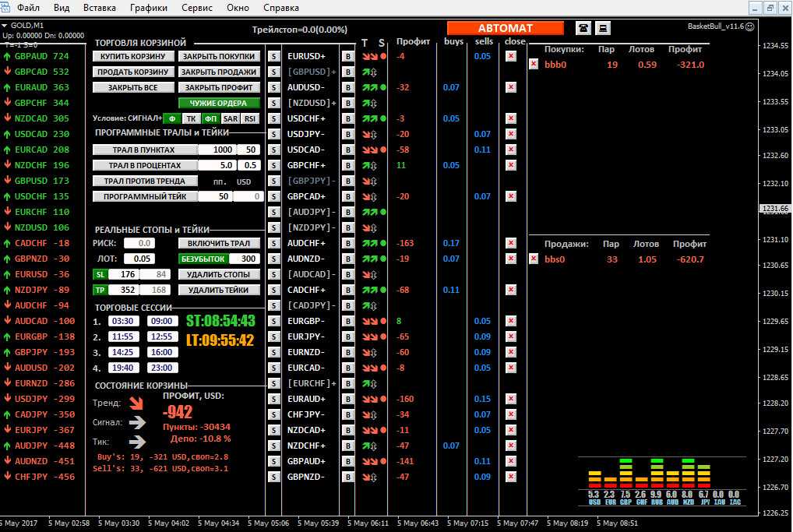The image size is (793, 532).
Task: Click the computer icon beside the phone icon
Action: click(602, 28)
